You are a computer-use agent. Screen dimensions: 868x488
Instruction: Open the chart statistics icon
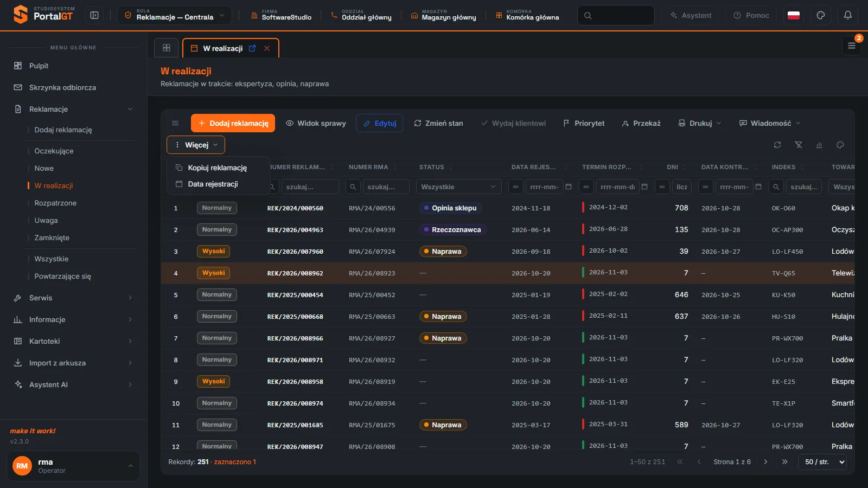(819, 145)
